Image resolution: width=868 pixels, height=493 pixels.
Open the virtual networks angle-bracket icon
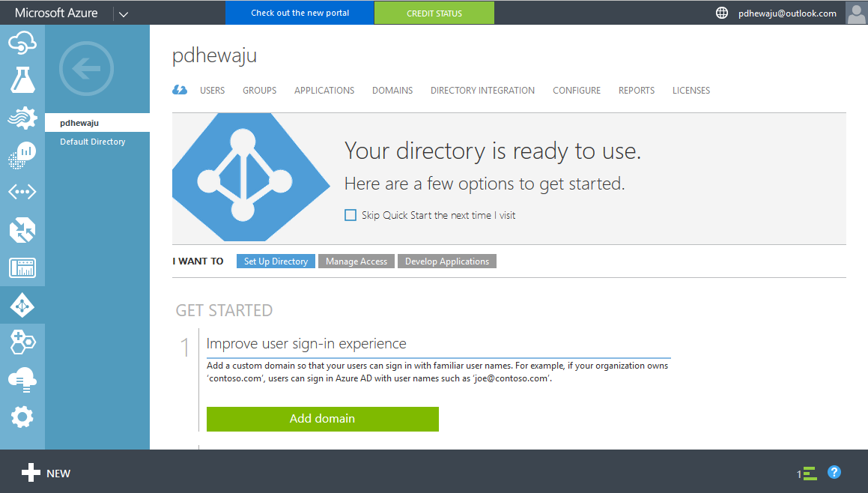(x=22, y=192)
